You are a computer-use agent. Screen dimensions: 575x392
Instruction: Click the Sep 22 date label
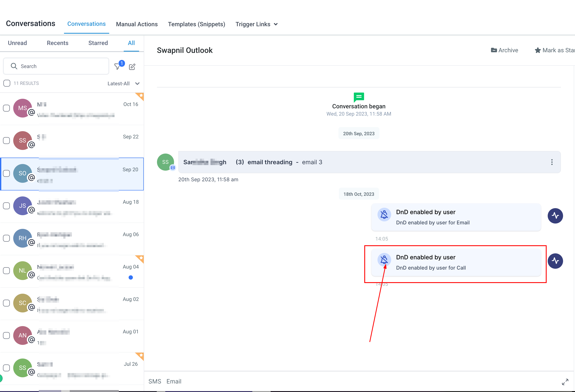click(x=131, y=137)
